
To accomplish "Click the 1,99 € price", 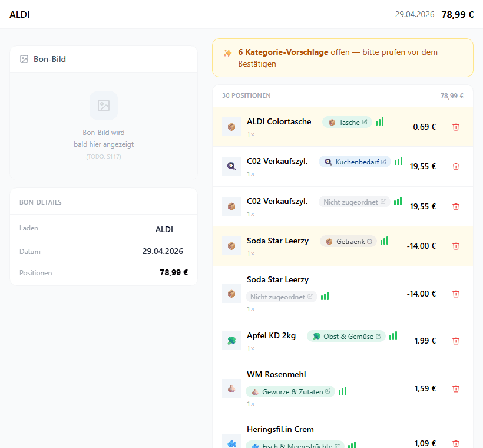I will (x=425, y=341).
